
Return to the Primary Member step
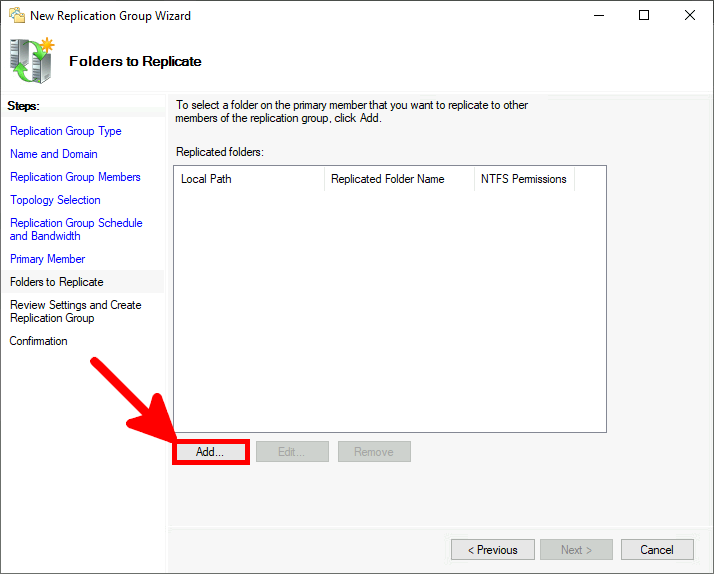[47, 259]
